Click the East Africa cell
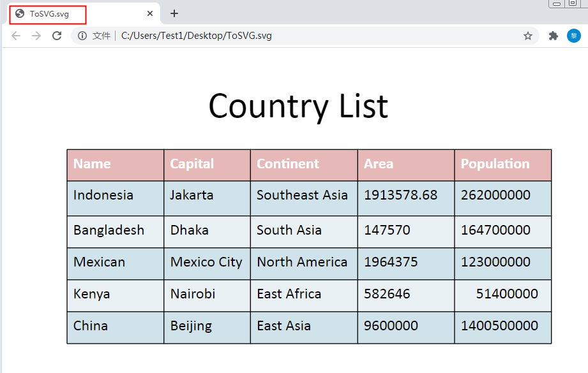The image size is (588, 373). [289, 294]
